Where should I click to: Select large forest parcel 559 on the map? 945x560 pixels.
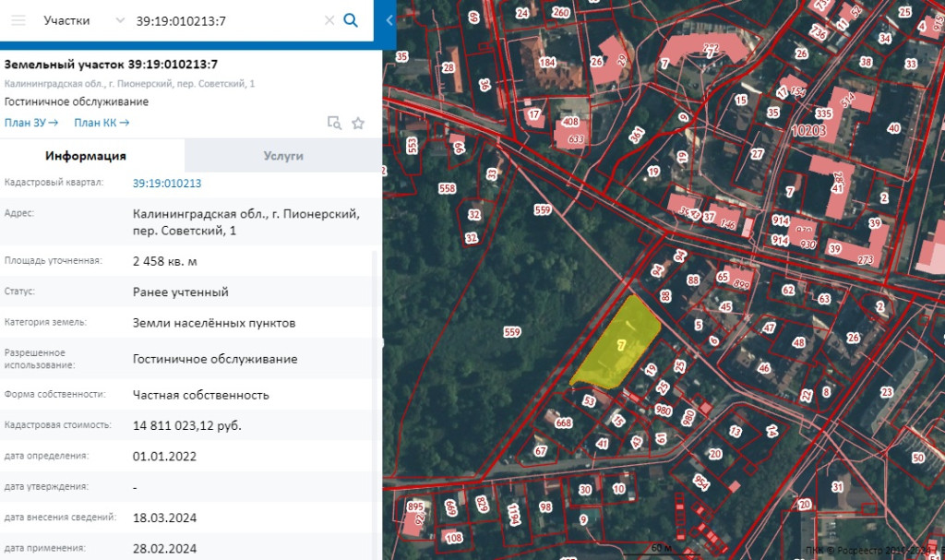[x=511, y=331]
